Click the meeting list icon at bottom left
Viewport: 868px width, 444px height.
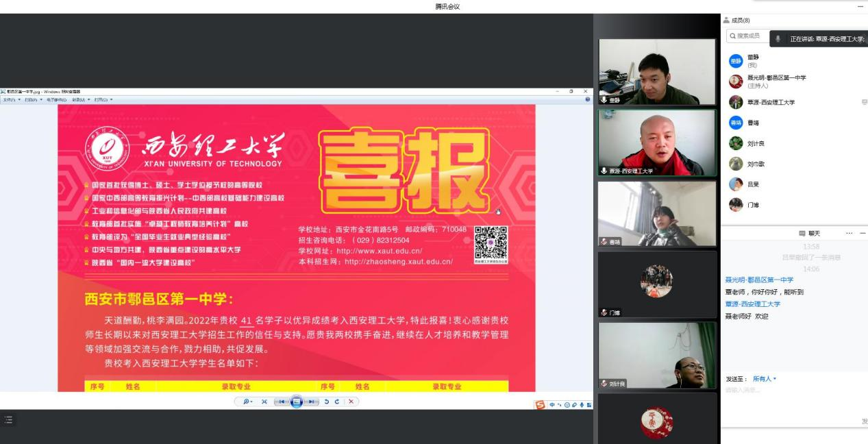[8, 419]
